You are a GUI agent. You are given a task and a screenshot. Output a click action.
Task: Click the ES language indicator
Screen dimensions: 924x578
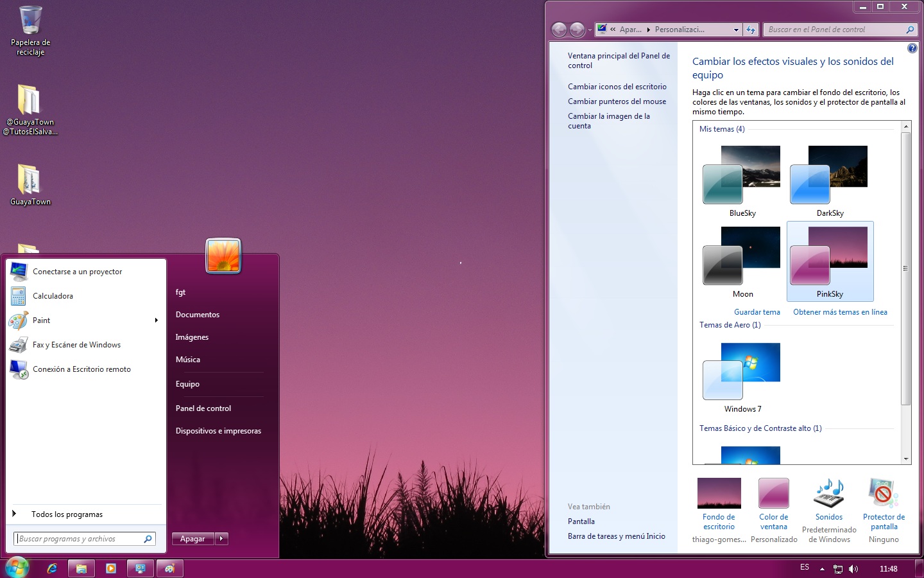[805, 567]
